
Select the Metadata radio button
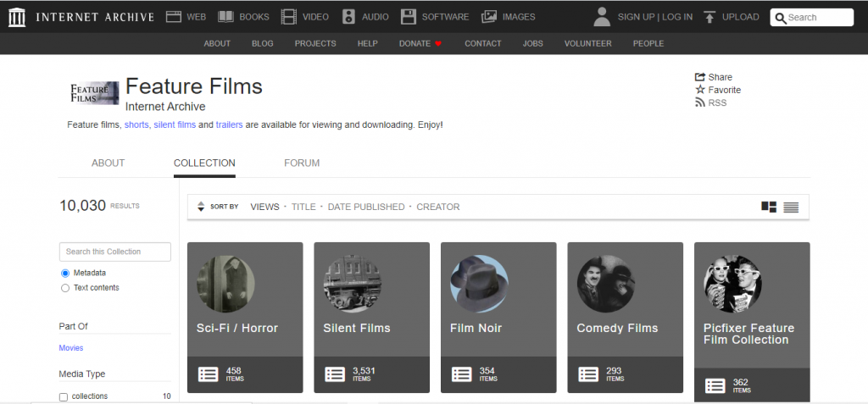pyautogui.click(x=65, y=273)
